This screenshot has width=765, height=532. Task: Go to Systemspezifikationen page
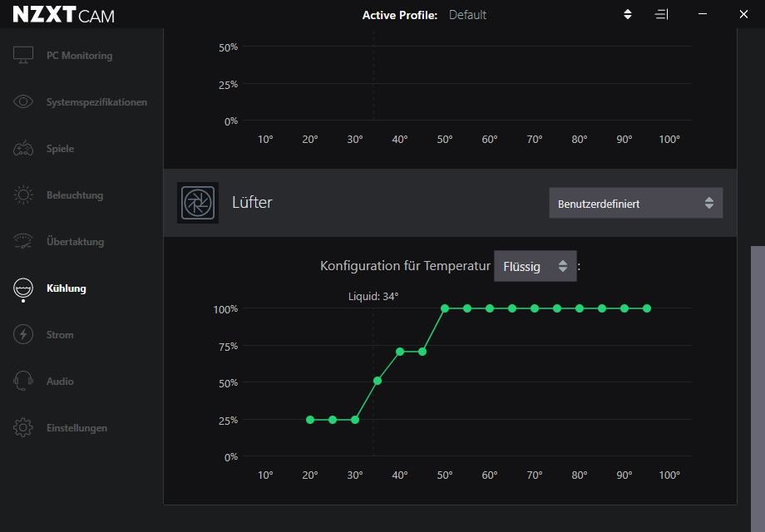[96, 102]
